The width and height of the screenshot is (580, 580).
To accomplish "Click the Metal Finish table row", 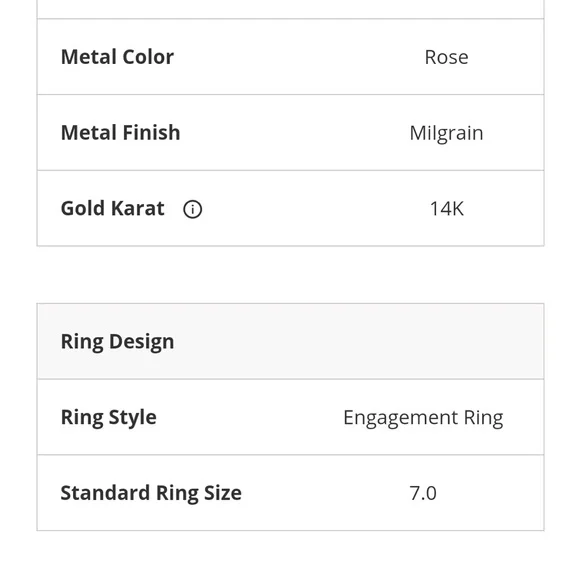I will click(290, 132).
